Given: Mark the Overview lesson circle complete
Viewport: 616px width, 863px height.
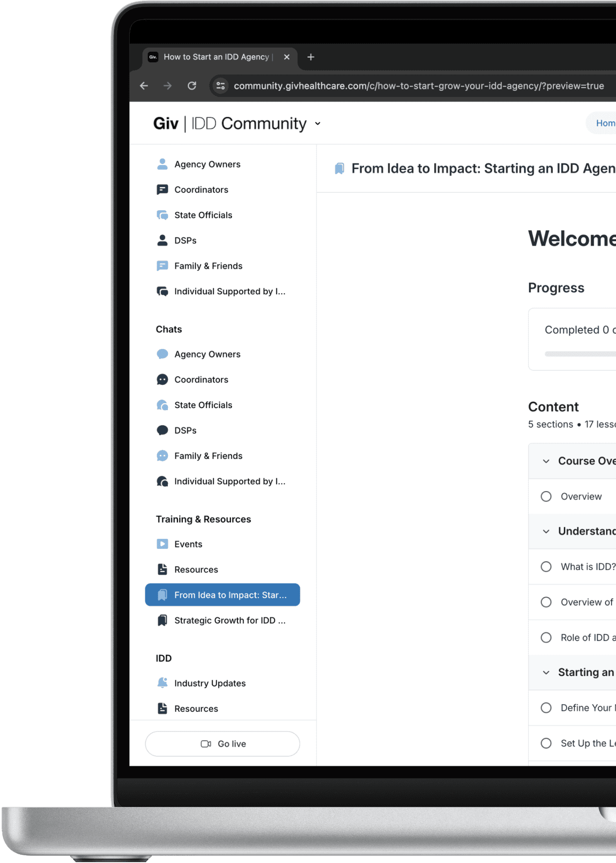Looking at the screenshot, I should tap(546, 497).
